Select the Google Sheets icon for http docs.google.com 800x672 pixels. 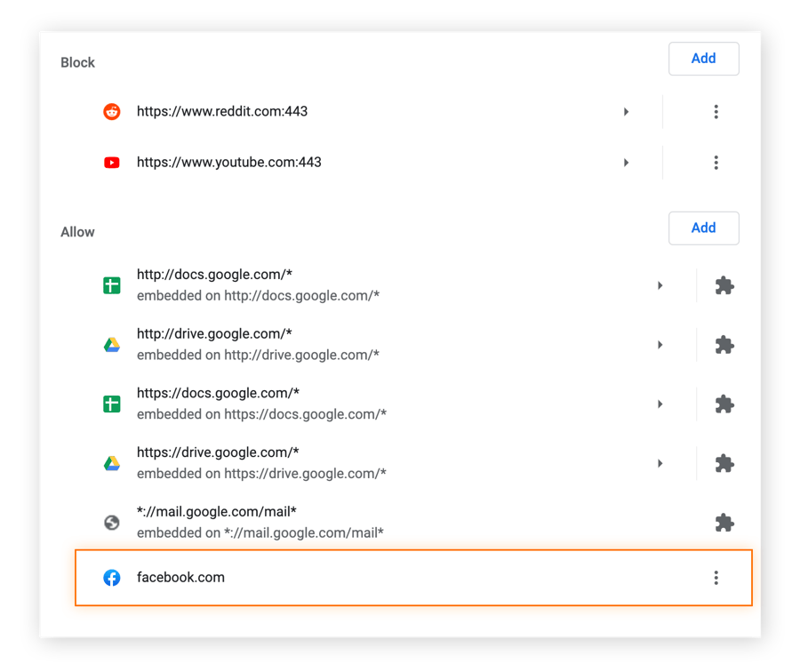[x=112, y=284]
